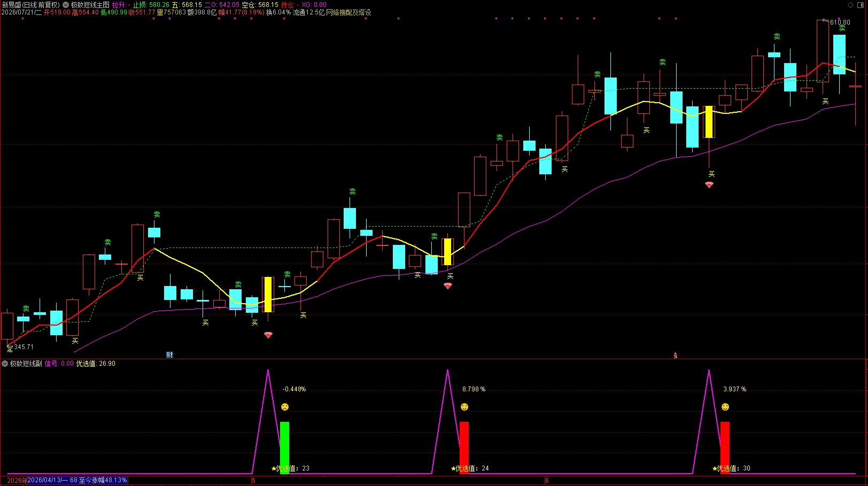The width and height of the screenshot is (868, 486).
Task: Click the smiley face icon near 8.798%
Action: [x=464, y=407]
